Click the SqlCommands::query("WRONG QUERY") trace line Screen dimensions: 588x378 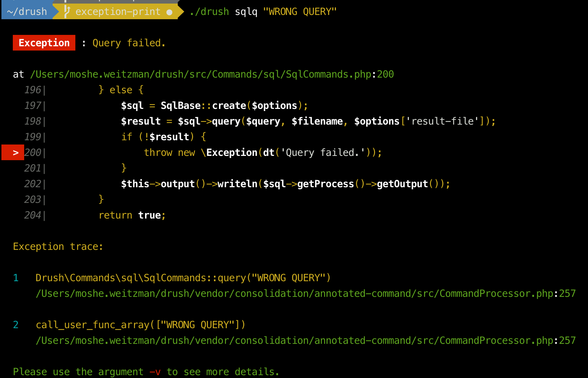183,278
